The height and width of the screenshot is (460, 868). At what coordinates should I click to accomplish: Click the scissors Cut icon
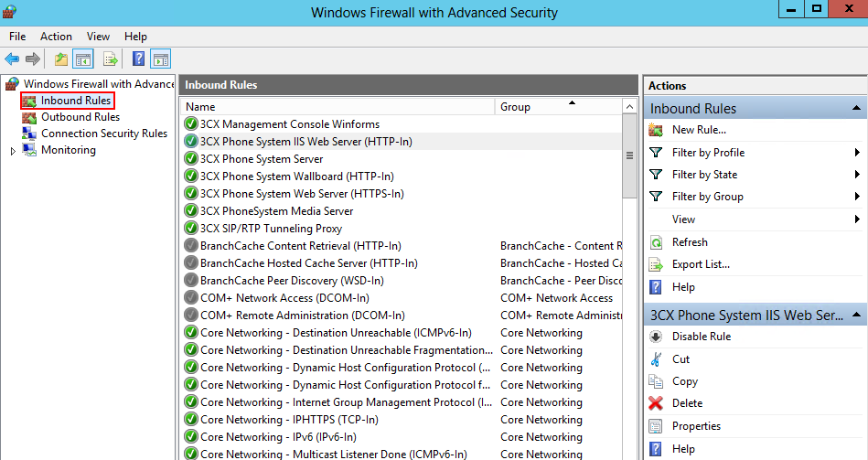[656, 359]
